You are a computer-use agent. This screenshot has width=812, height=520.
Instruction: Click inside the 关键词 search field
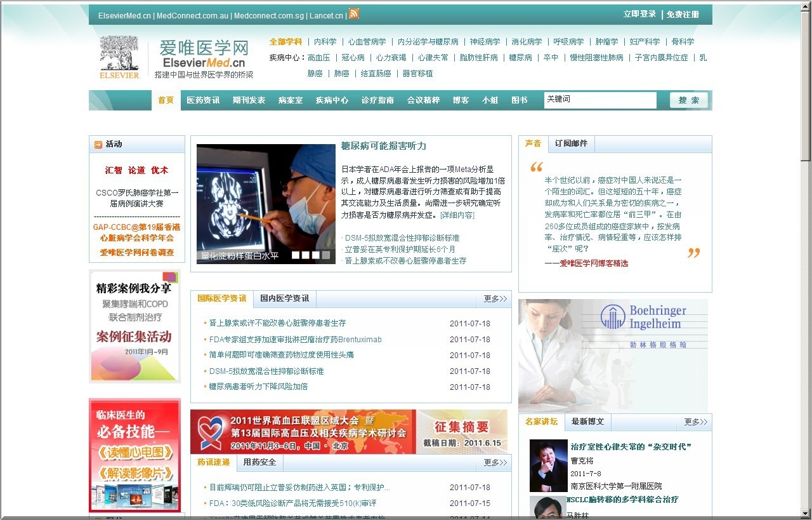click(x=599, y=100)
